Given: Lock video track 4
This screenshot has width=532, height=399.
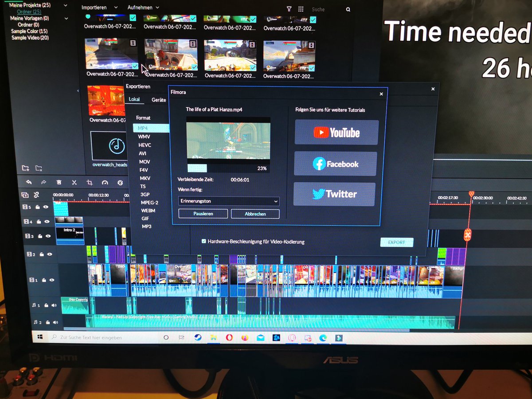Looking at the screenshot, I should [39, 221].
